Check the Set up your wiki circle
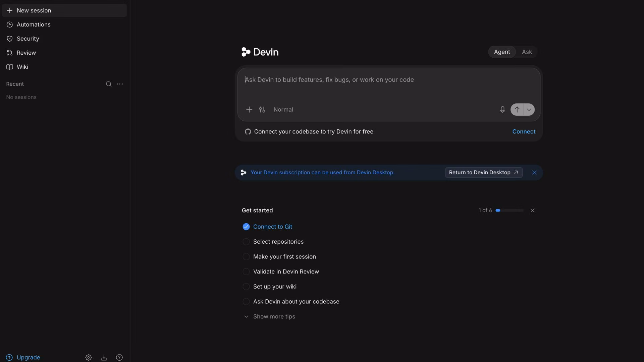 [246, 287]
